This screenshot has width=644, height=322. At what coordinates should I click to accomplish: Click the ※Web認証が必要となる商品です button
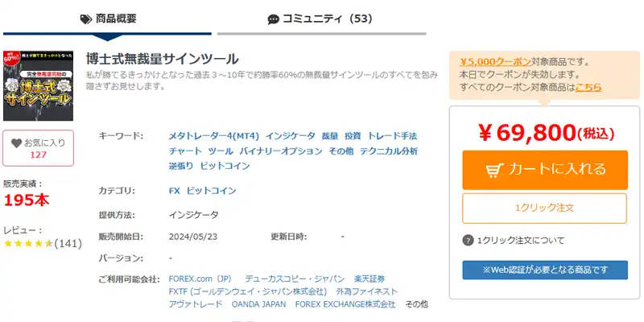coord(545,270)
